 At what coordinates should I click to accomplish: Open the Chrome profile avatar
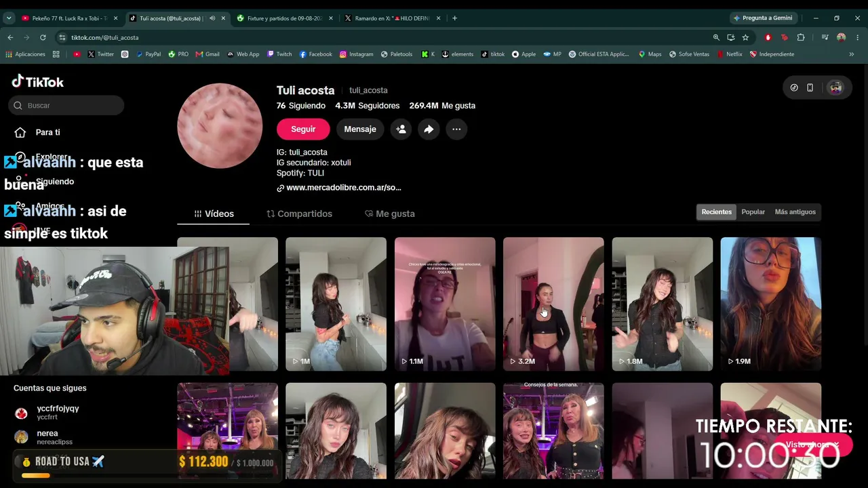click(841, 37)
